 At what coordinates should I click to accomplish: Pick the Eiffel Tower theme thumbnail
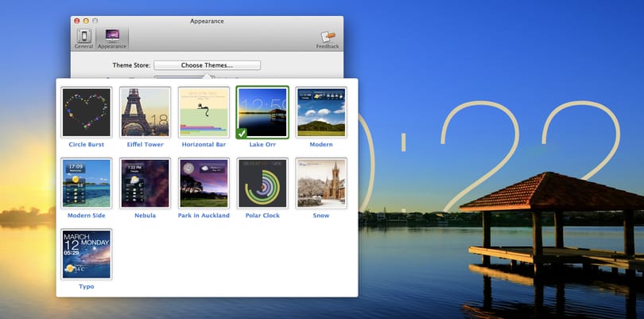click(x=145, y=112)
